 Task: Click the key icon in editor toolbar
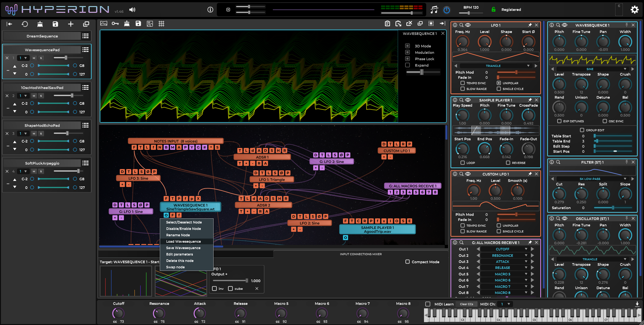click(115, 23)
